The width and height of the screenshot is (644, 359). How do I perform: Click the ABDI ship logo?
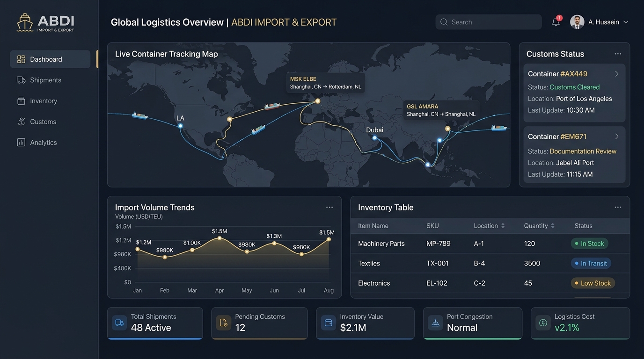25,22
